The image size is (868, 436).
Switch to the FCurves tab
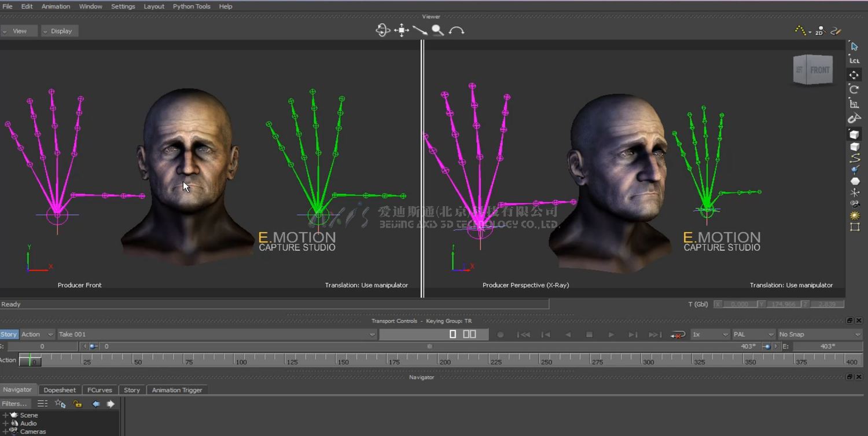tap(100, 390)
